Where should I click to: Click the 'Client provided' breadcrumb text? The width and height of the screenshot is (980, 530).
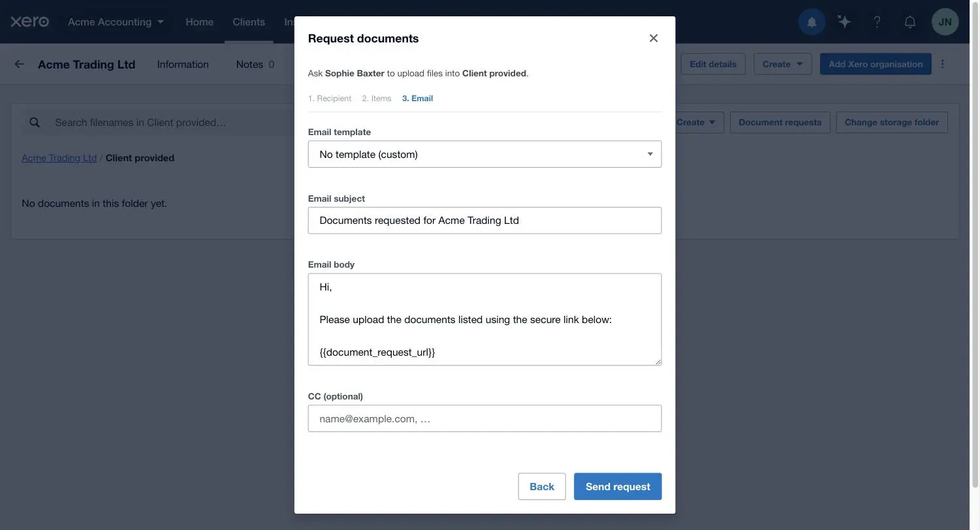[x=140, y=158]
